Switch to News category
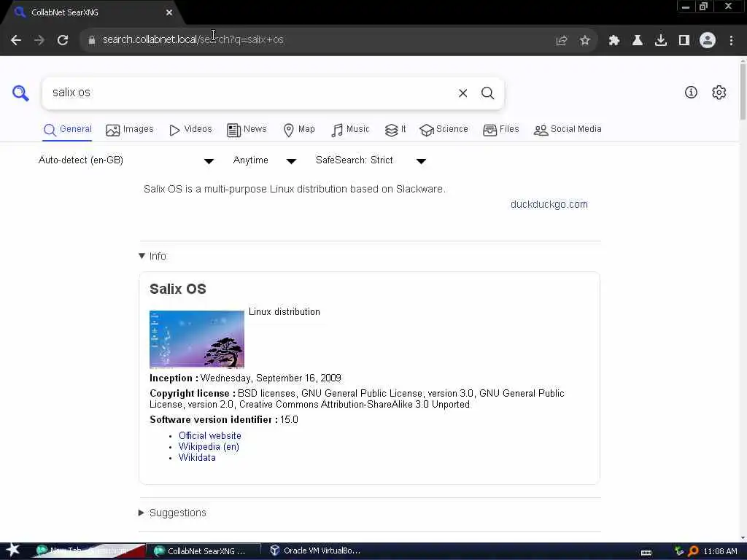The image size is (747, 560). coord(247,130)
